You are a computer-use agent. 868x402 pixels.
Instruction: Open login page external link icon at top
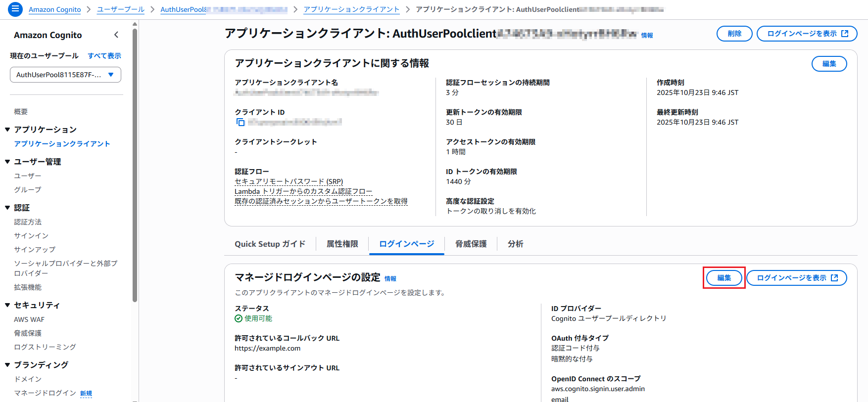click(x=845, y=34)
